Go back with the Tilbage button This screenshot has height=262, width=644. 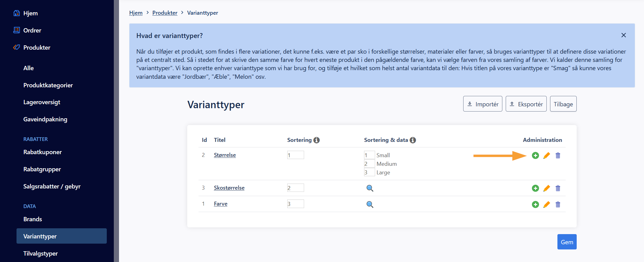(563, 104)
